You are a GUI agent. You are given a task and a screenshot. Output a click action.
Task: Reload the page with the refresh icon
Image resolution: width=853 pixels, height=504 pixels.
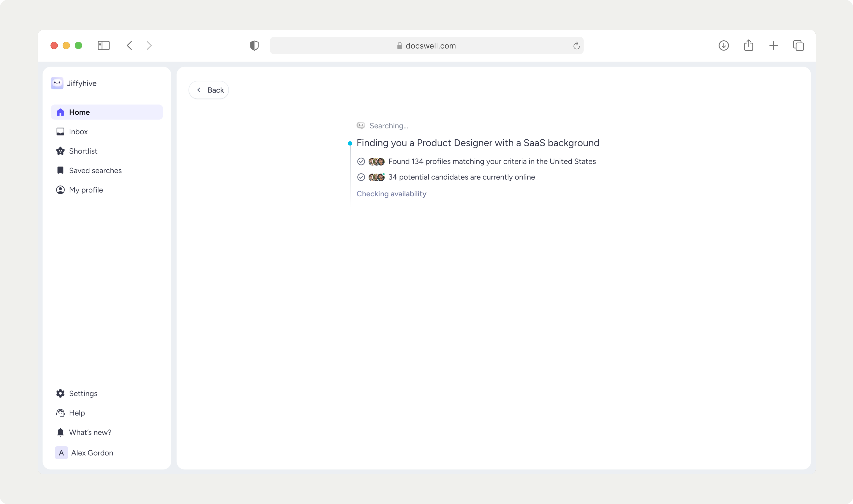pyautogui.click(x=576, y=46)
